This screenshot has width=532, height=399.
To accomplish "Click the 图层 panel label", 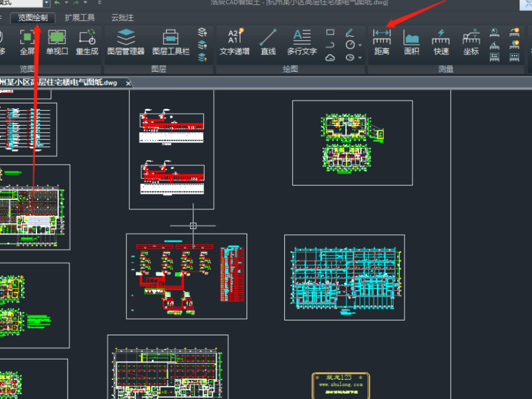I will [159, 69].
